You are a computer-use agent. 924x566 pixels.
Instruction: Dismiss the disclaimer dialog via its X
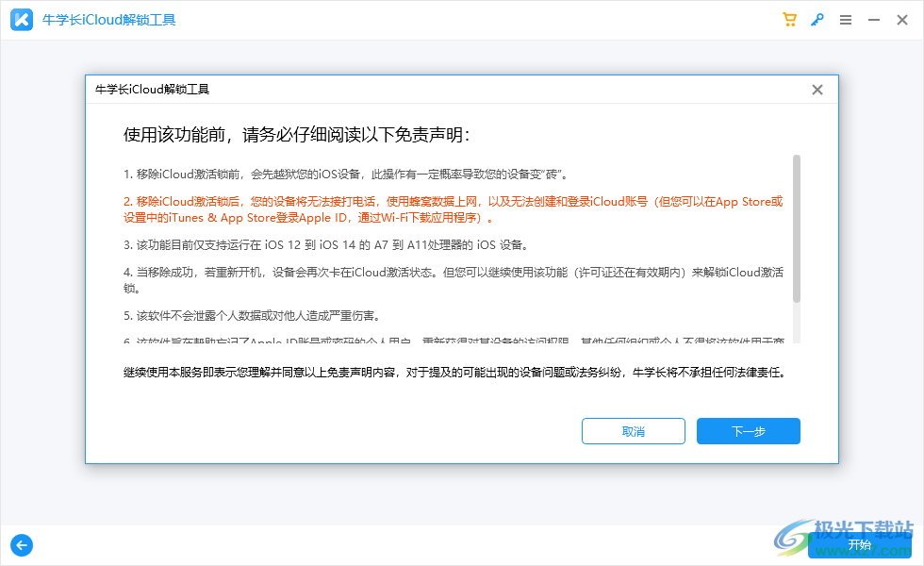[x=817, y=90]
